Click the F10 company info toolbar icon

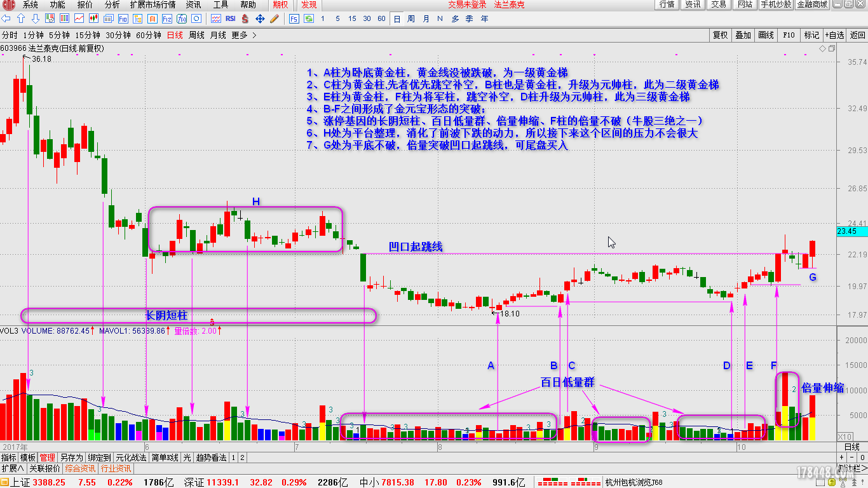pyautogui.click(x=123, y=19)
